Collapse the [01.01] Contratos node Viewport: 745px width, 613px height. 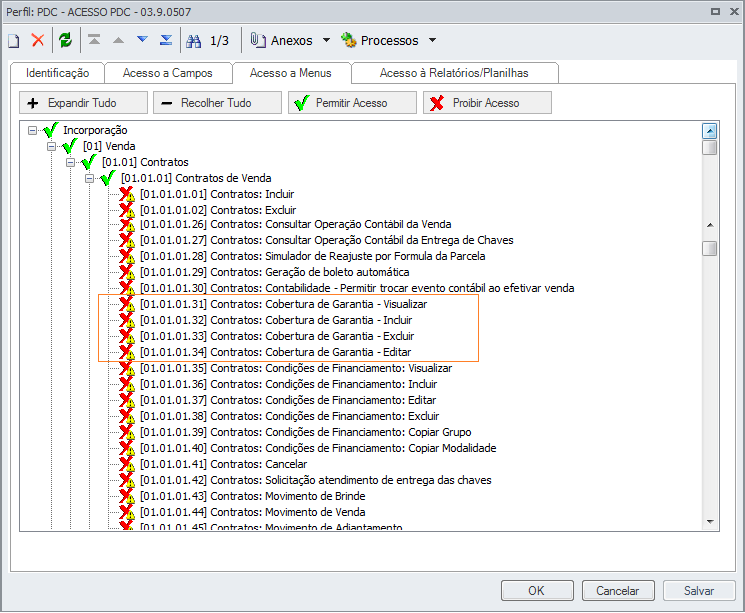click(70, 163)
